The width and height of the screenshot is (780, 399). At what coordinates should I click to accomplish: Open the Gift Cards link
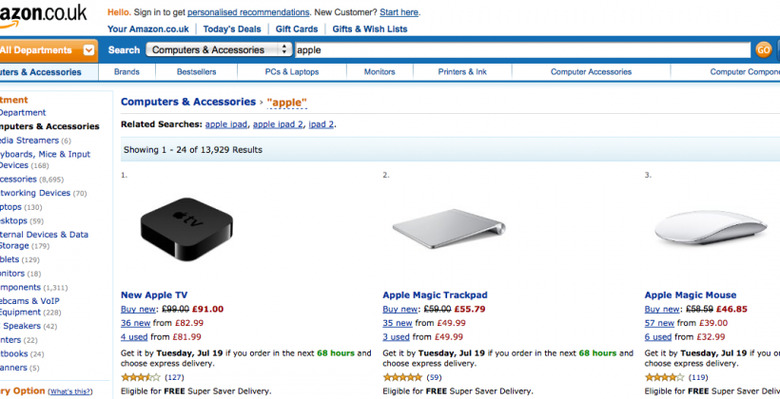click(x=296, y=29)
